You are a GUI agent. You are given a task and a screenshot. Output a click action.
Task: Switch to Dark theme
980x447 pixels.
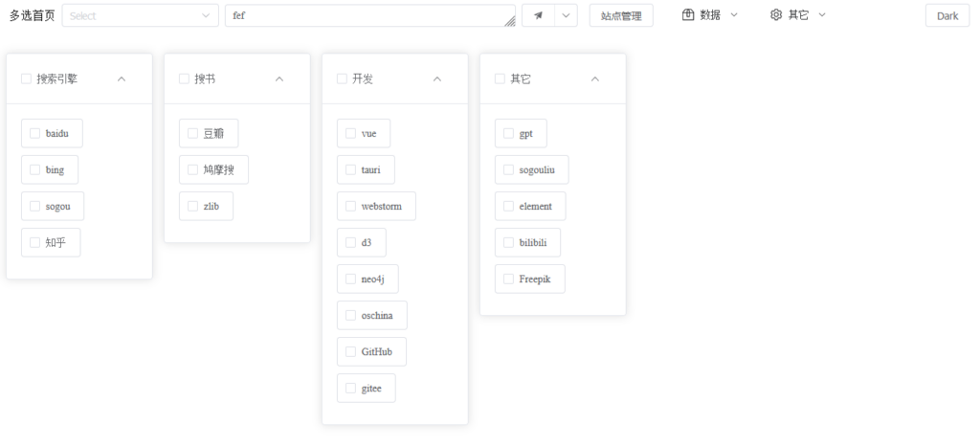[x=947, y=15]
